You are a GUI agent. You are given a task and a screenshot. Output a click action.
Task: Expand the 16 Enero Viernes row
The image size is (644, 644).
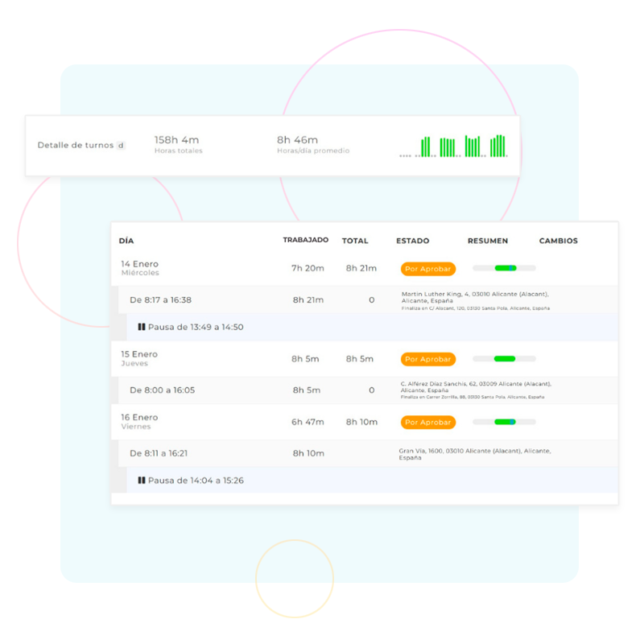point(139,422)
